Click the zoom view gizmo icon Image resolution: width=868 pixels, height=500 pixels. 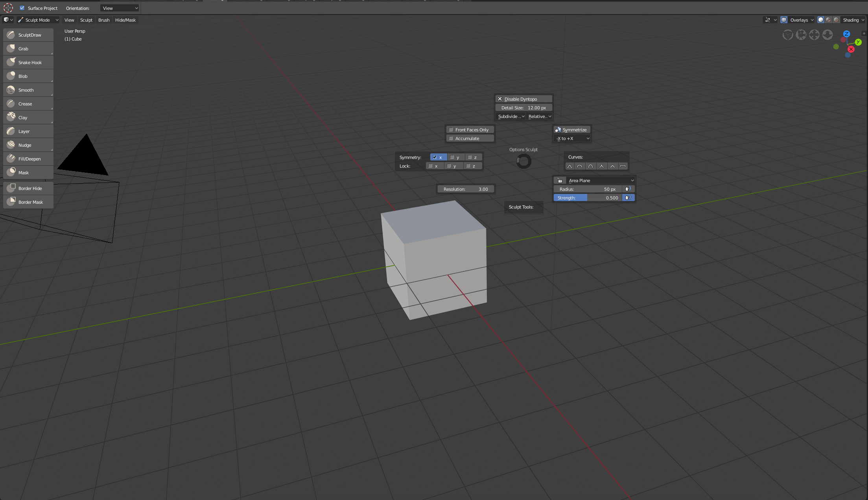pyautogui.click(x=827, y=35)
